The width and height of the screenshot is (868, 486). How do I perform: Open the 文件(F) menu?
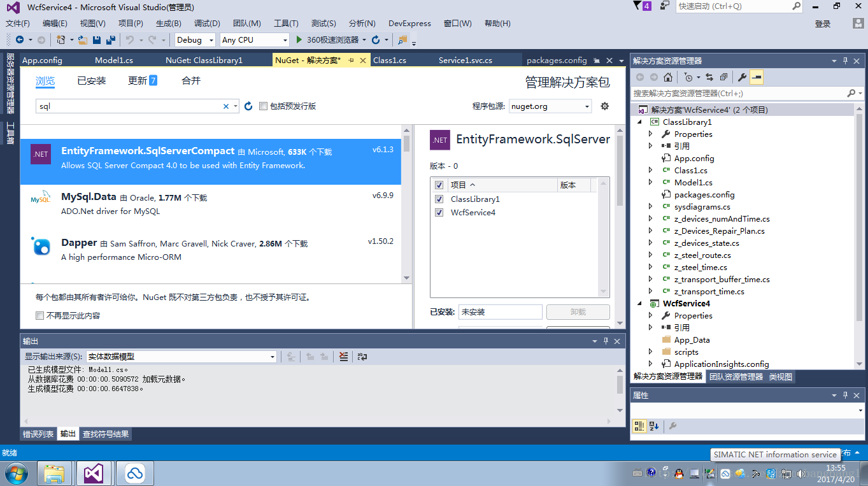(18, 24)
